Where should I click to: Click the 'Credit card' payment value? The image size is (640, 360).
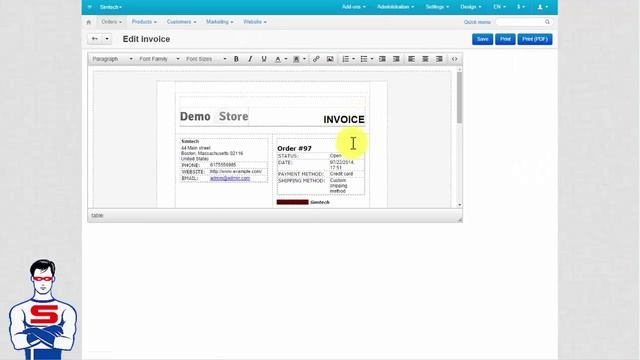[x=341, y=174]
